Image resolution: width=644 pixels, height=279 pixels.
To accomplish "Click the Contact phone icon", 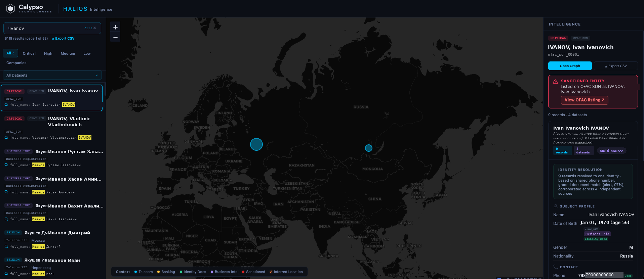I will point(556,267).
